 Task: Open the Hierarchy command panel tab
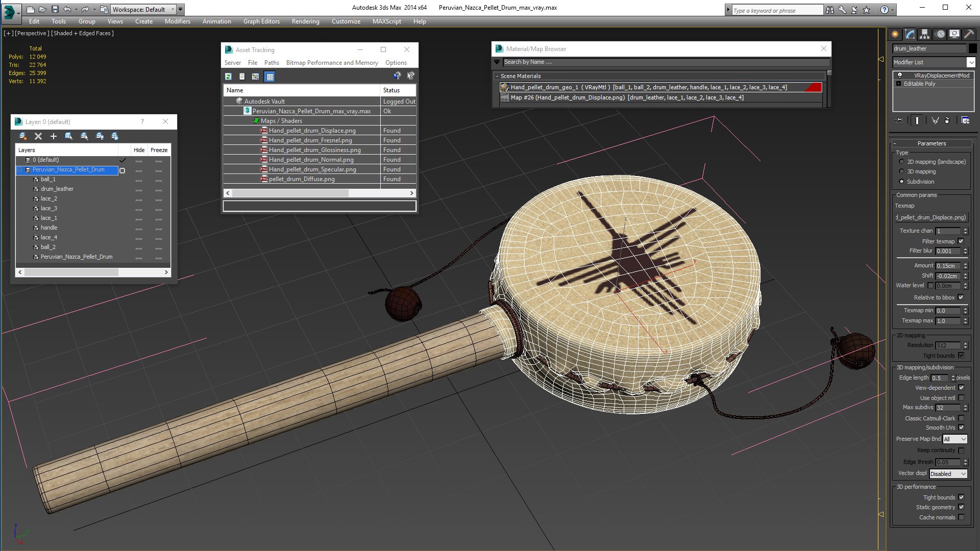[x=924, y=34]
